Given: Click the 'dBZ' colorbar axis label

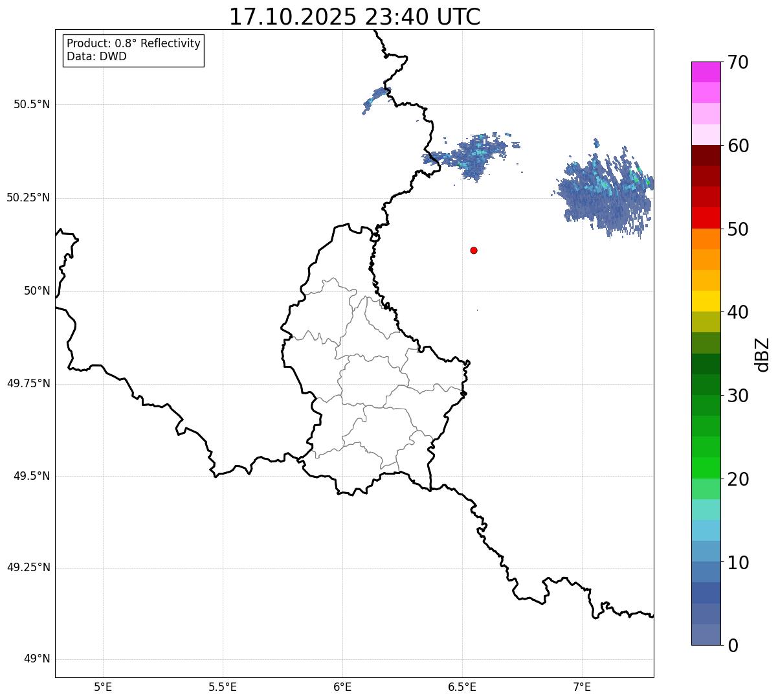Looking at the screenshot, I should (x=762, y=354).
